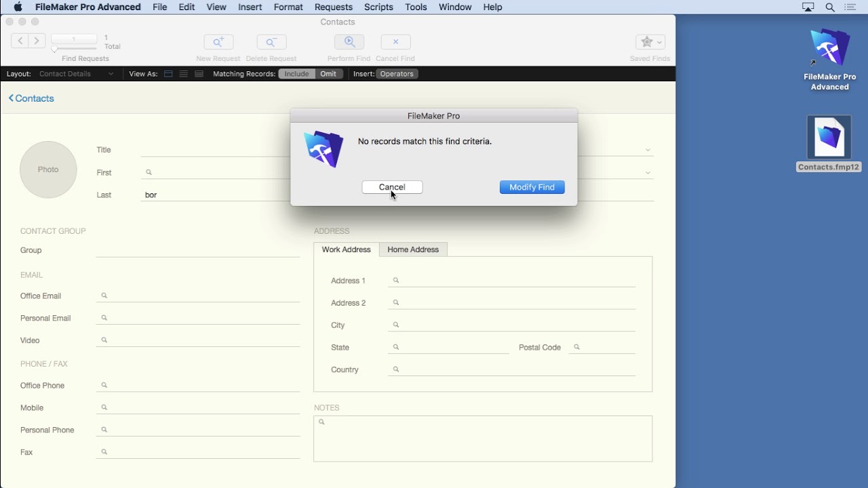Switch to the Work Address tab
Image resolution: width=868 pixels, height=488 pixels.
347,249
